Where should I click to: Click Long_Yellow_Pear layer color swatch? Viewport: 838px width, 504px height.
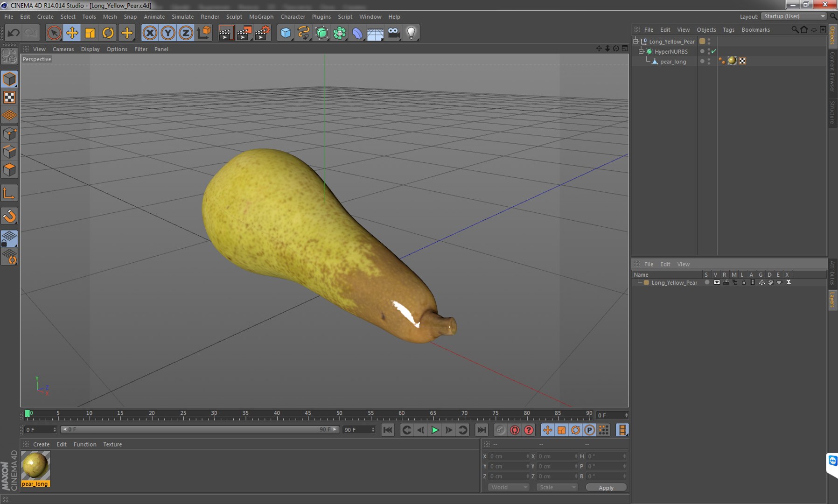646,282
